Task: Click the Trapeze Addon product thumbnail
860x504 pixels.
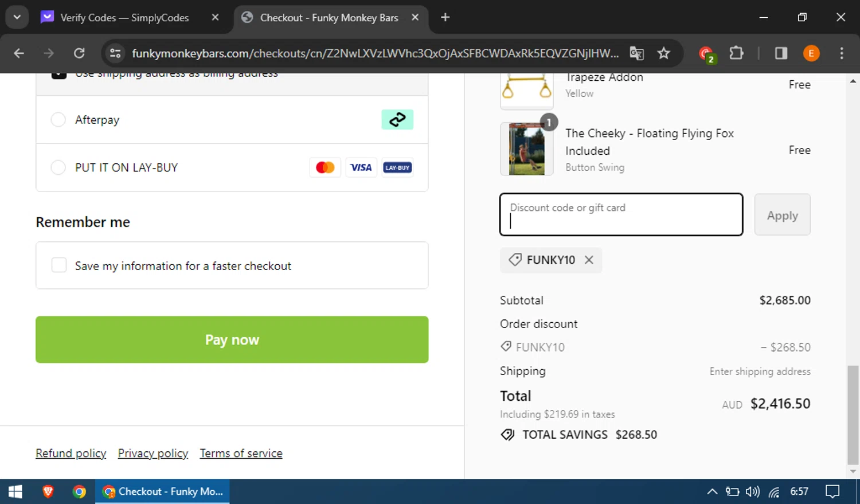Action: click(527, 91)
